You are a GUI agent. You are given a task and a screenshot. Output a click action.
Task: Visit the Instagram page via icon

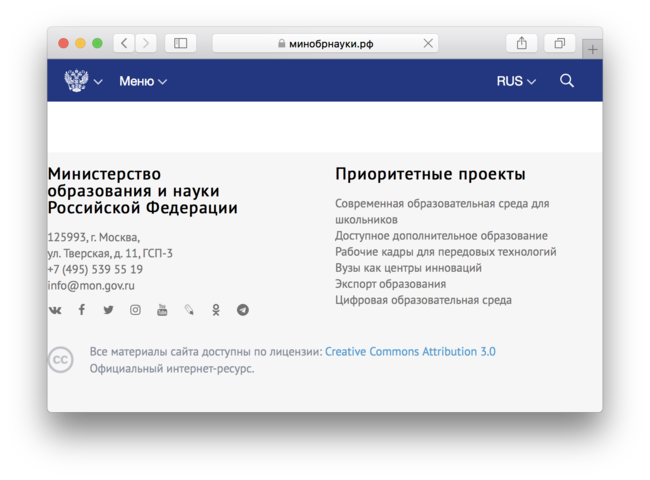[135, 310]
